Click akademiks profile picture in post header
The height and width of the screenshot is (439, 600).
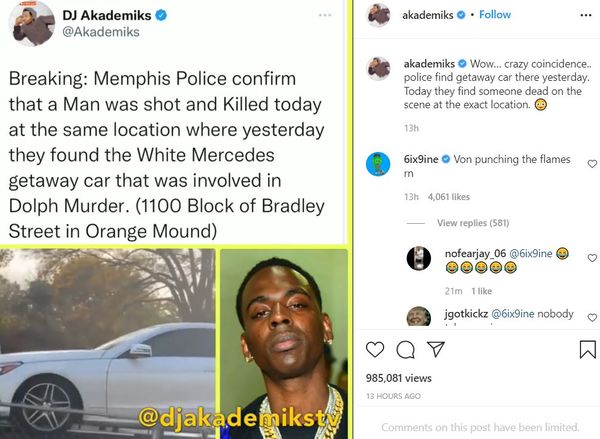point(378,15)
